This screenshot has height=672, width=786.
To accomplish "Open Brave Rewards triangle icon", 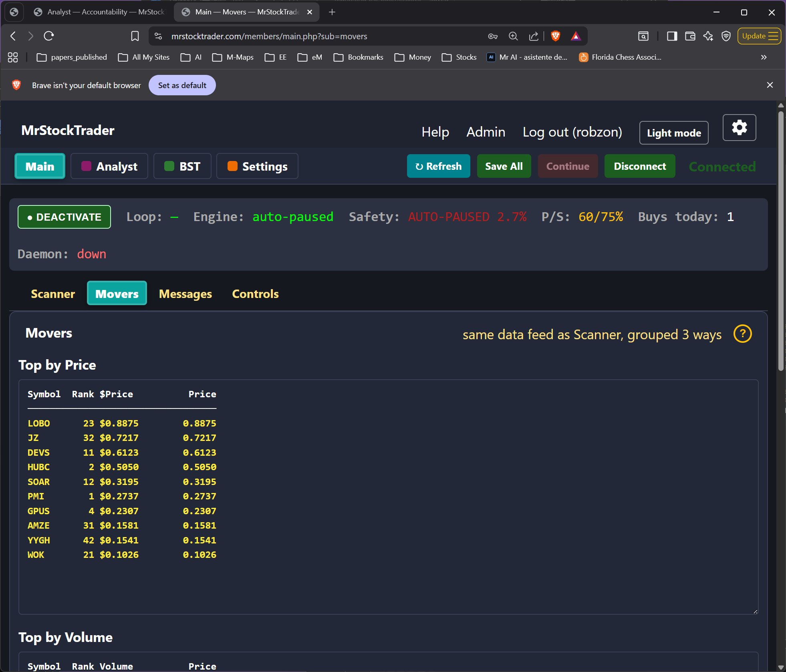I will coord(576,36).
